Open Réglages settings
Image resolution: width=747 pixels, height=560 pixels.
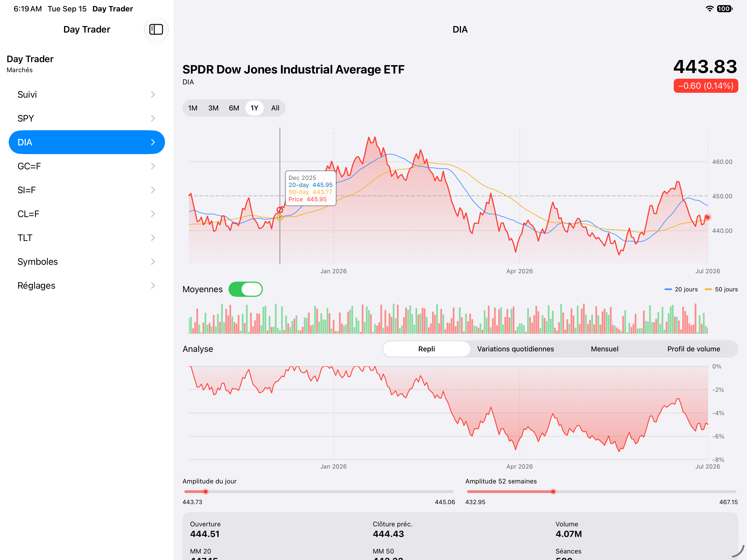(x=87, y=286)
